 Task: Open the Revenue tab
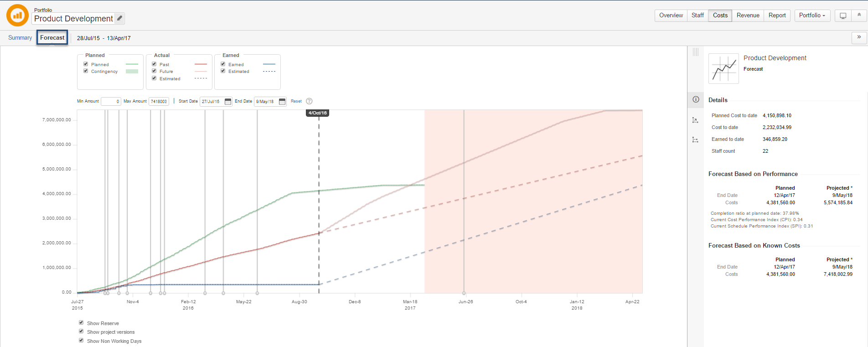click(748, 16)
